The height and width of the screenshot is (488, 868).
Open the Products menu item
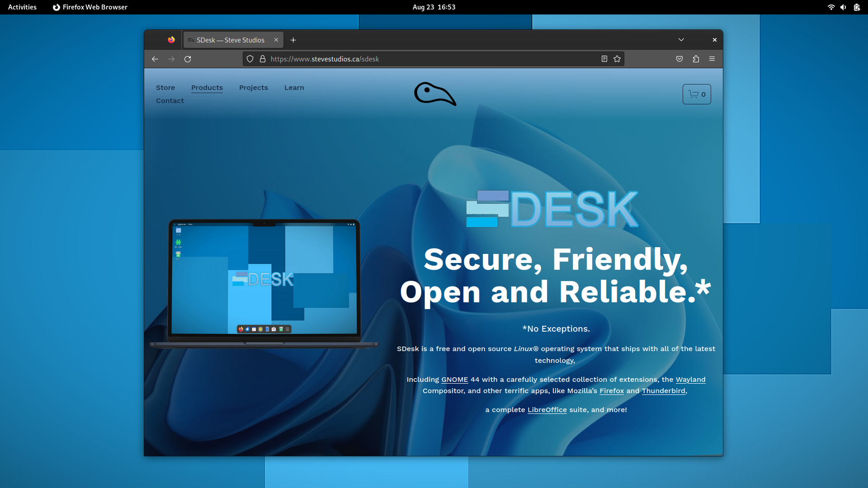207,88
